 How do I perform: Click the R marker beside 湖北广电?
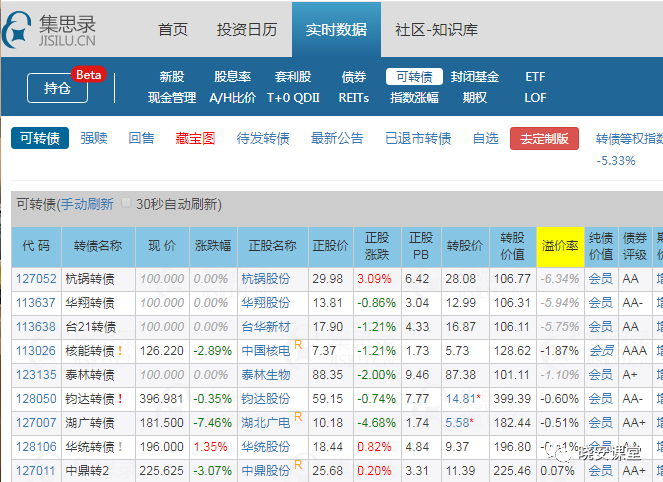298,416
